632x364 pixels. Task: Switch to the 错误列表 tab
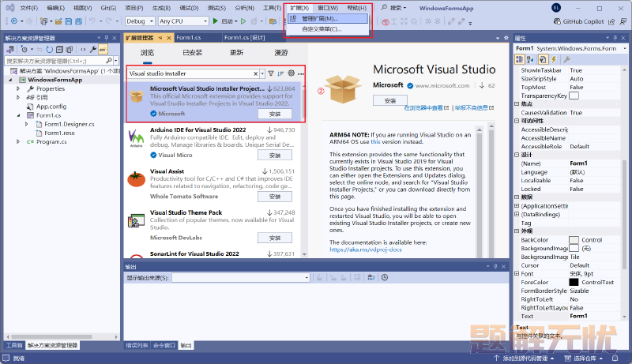137,346
